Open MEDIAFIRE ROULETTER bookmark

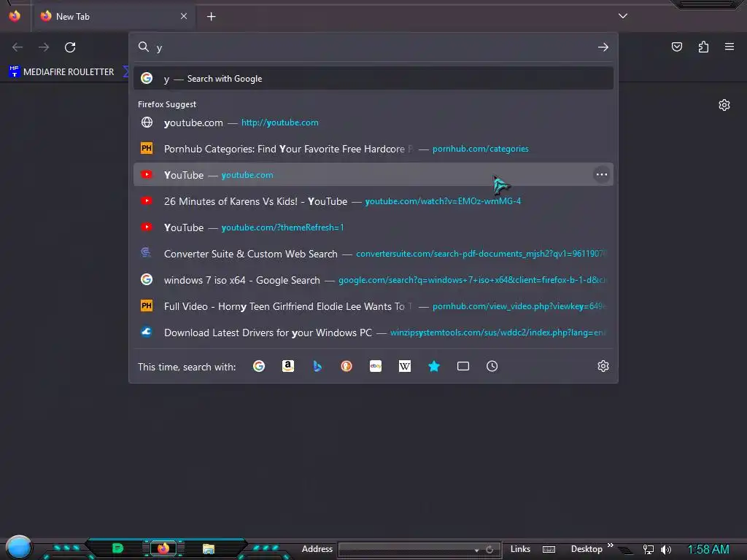(62, 72)
